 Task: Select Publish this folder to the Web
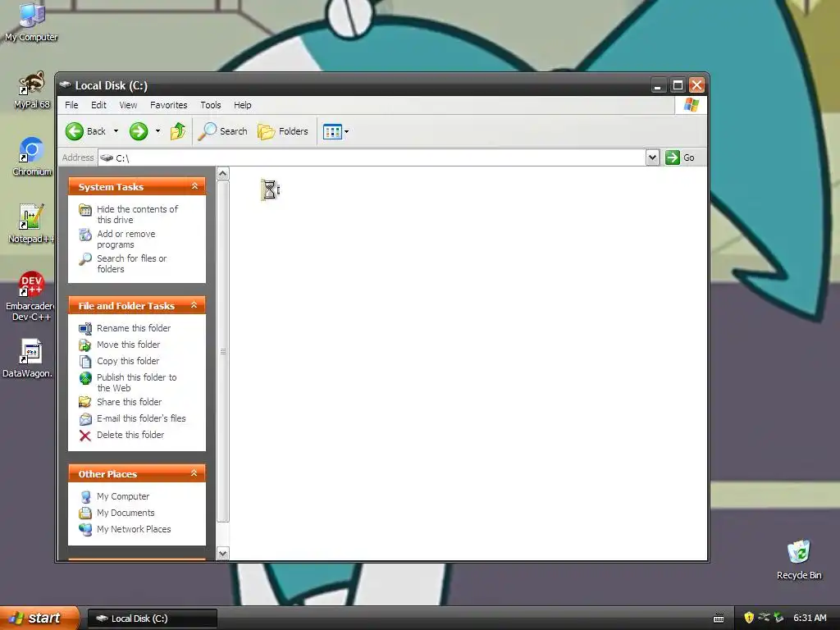[x=137, y=382]
